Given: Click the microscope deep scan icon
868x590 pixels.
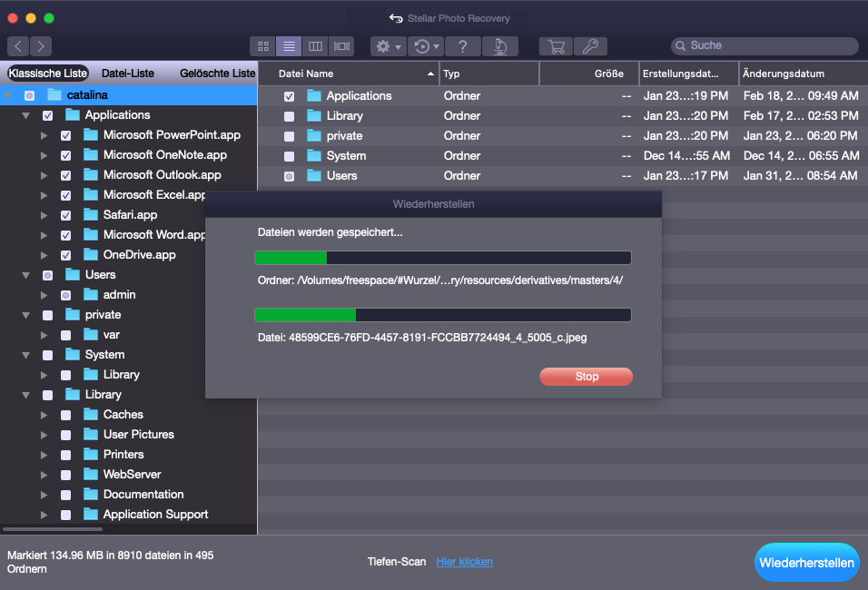Looking at the screenshot, I should pyautogui.click(x=500, y=46).
